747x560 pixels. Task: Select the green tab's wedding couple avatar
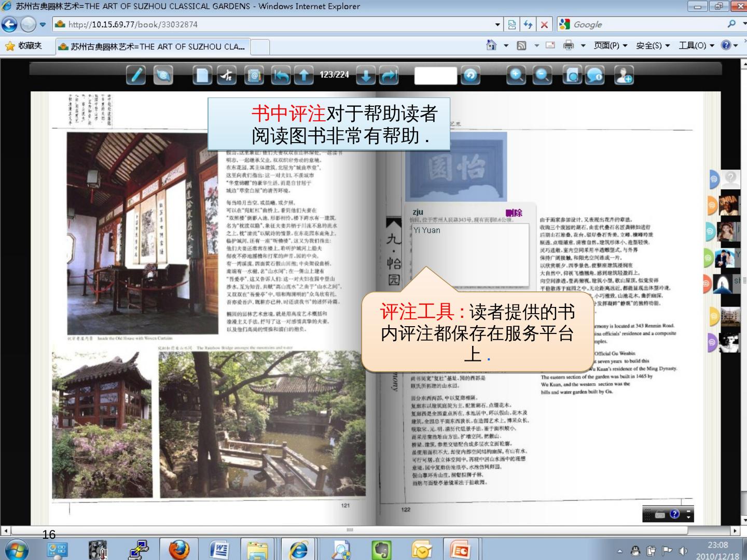724,258
